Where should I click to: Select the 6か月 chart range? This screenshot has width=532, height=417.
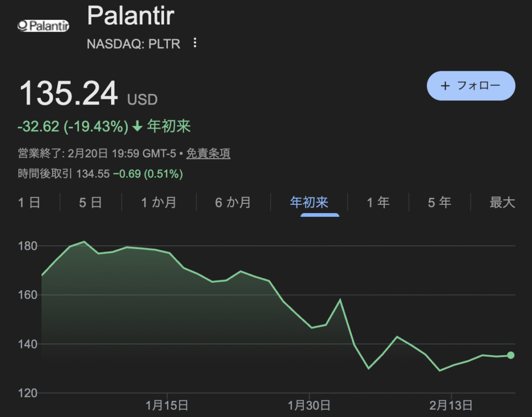[x=233, y=202]
